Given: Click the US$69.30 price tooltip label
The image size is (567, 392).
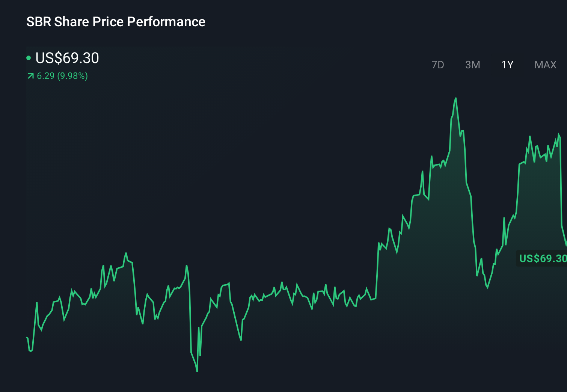Looking at the screenshot, I should [x=542, y=258].
